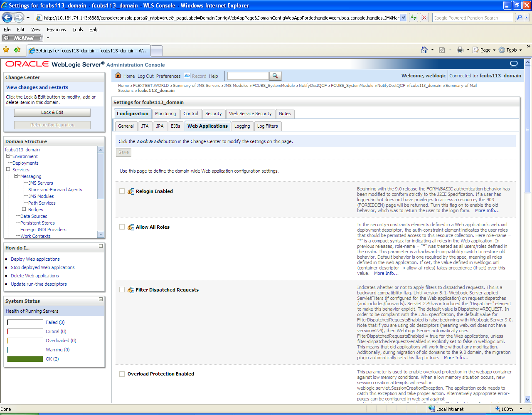Screen dimensions: 532x415
Task: Click the IE Home house icon
Action: click(424, 50)
